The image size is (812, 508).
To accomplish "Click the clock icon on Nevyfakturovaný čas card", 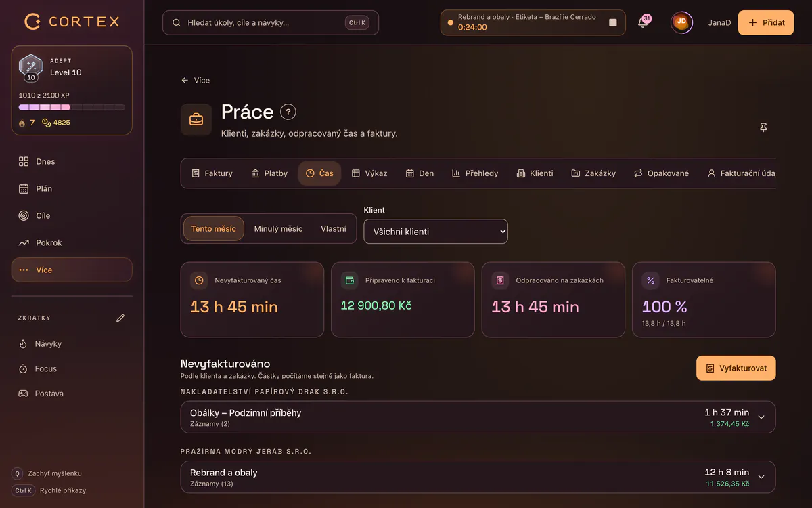I will [x=199, y=280].
